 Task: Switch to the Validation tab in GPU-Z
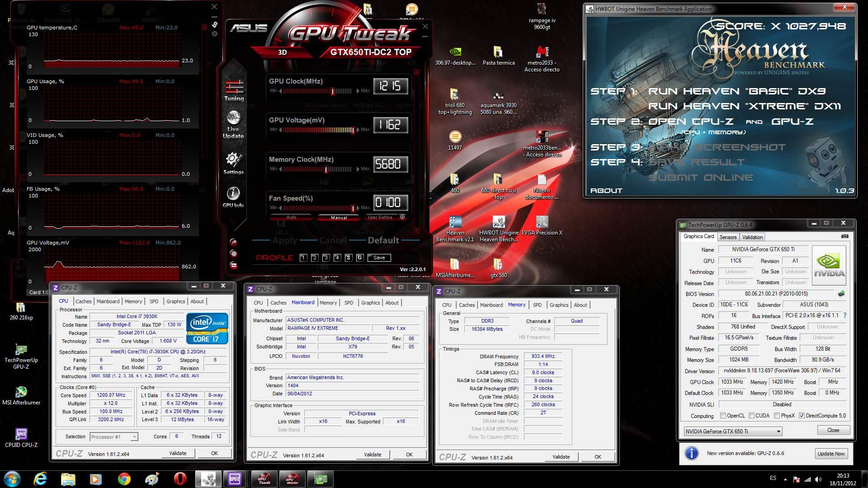click(x=752, y=237)
